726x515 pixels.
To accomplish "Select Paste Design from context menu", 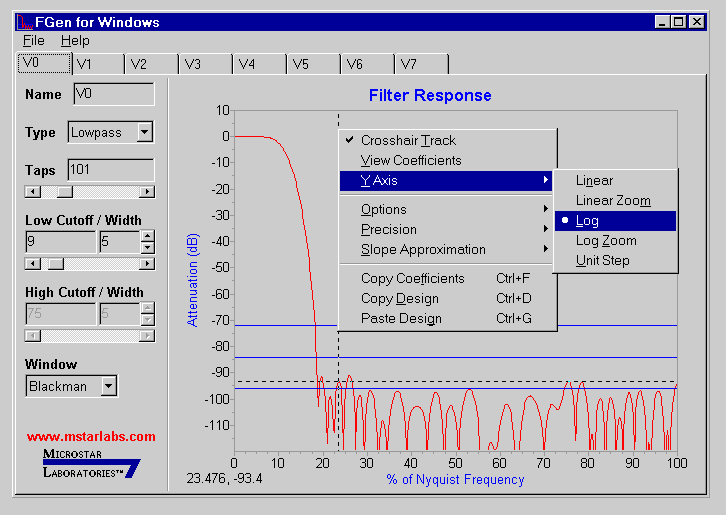I will coord(447,319).
